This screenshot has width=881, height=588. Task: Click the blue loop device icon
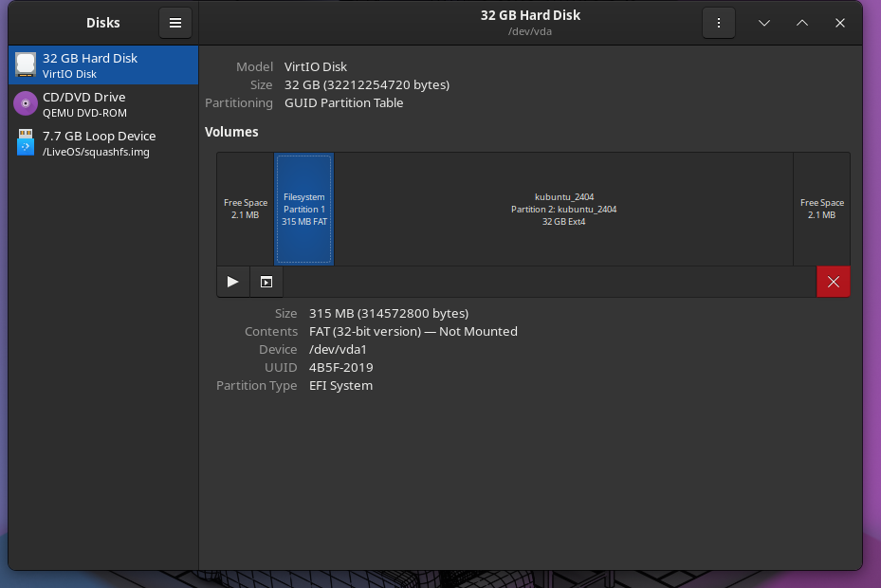(26, 143)
